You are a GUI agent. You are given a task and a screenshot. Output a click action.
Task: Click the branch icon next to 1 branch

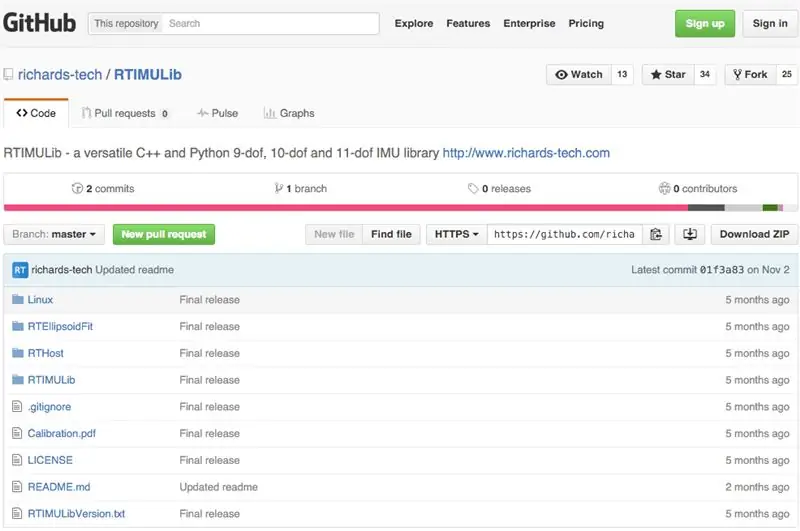(x=279, y=189)
